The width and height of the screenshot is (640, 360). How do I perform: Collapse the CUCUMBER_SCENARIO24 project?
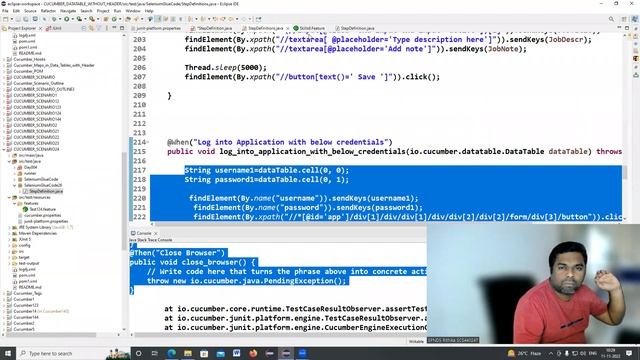click(x=4, y=149)
